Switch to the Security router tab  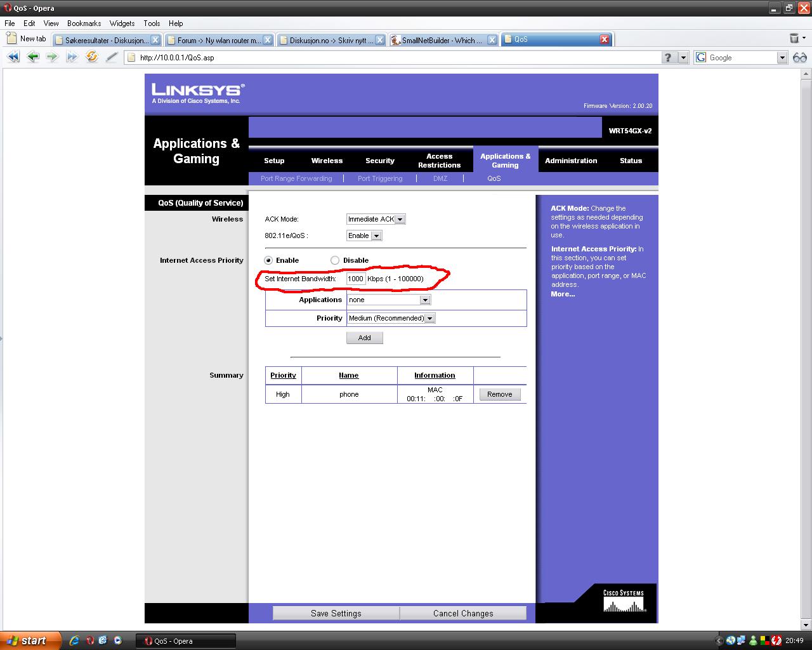point(380,161)
